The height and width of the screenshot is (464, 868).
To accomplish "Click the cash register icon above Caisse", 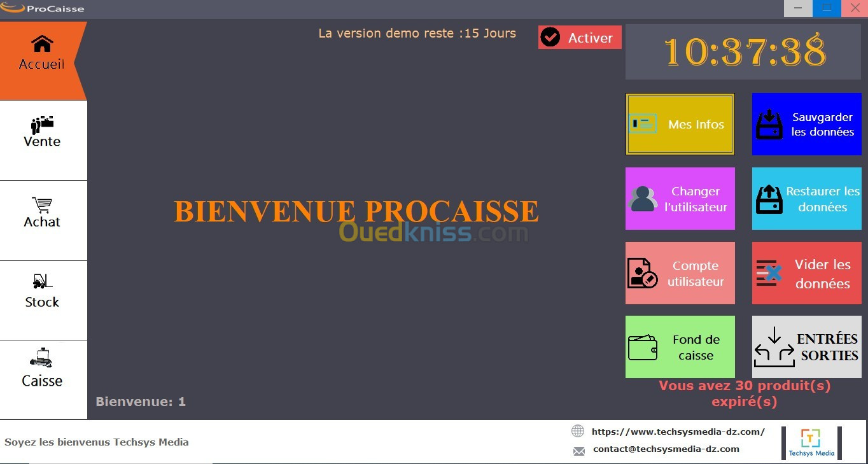I will click(x=41, y=359).
